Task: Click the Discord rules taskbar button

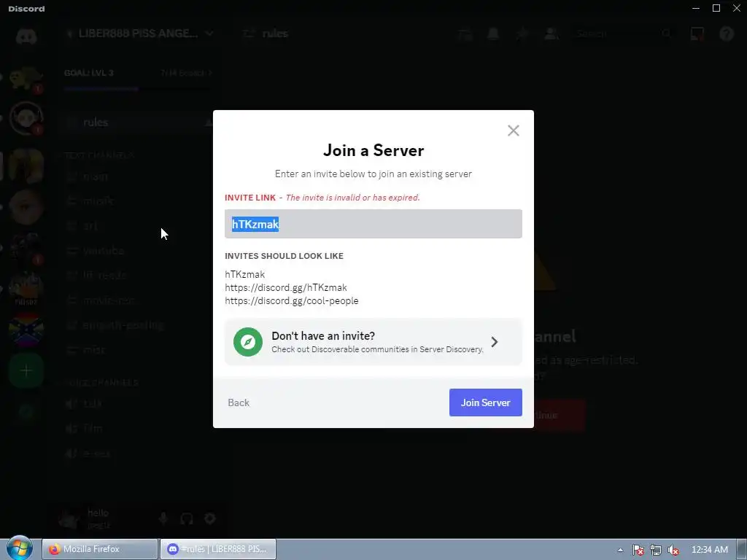Action: click(x=218, y=549)
